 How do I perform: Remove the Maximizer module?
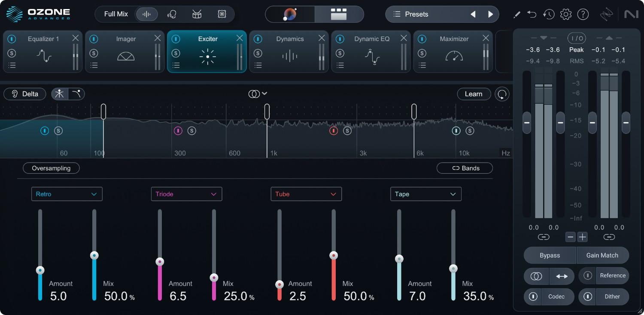pyautogui.click(x=486, y=38)
